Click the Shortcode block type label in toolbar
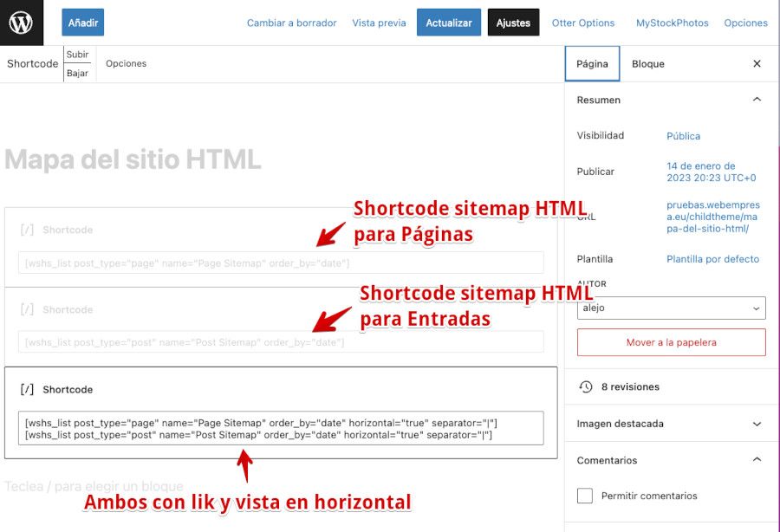This screenshot has height=532, width=780. point(32,63)
